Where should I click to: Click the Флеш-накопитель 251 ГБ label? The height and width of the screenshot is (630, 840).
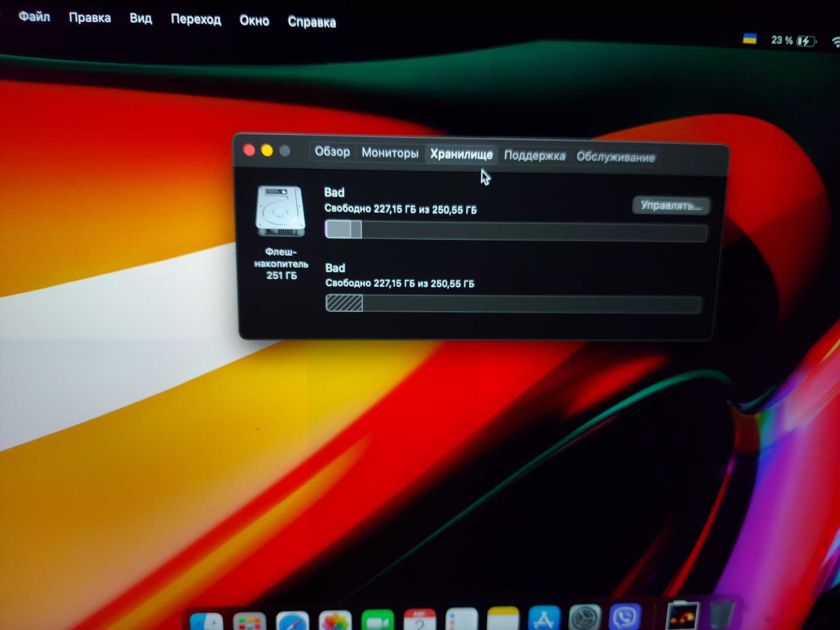click(281, 264)
